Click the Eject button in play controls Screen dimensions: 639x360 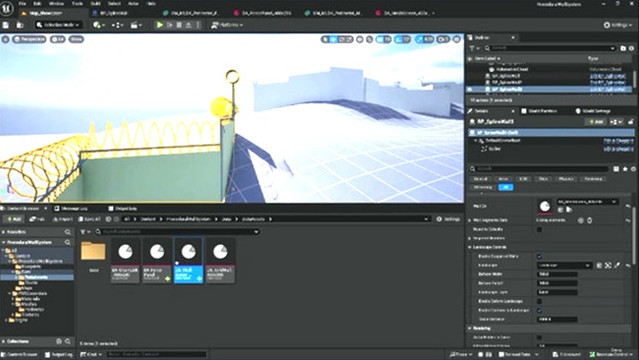point(188,25)
